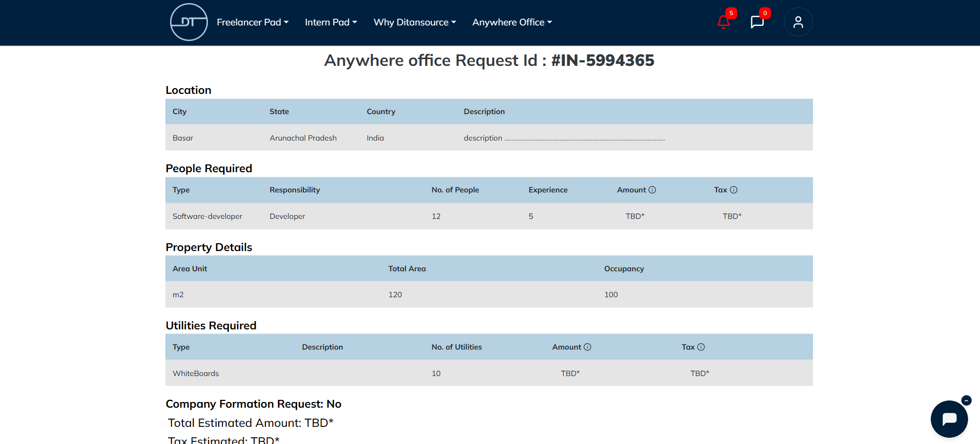Click the TBD* tax in WhiteBoards row
Screen dimensions: 980x444
[700, 373]
